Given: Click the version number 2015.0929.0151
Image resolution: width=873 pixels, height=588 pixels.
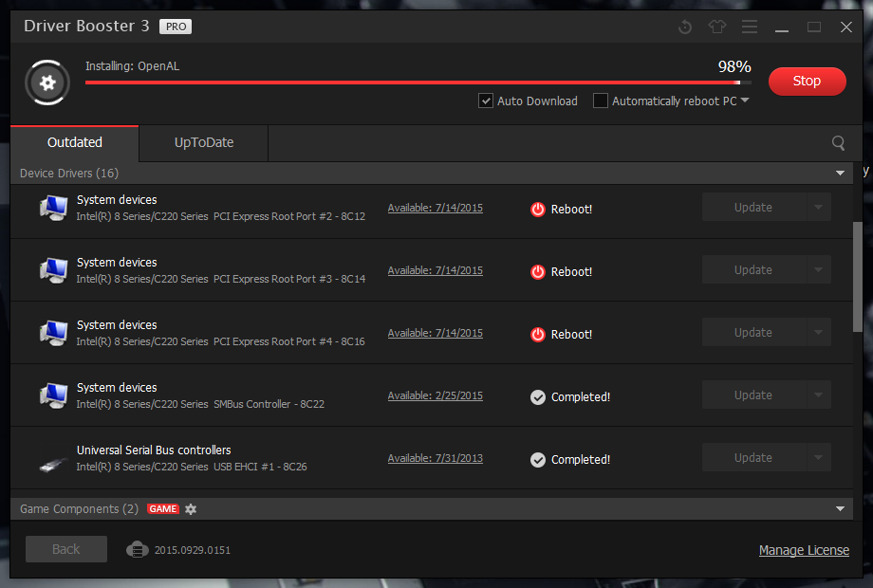Looking at the screenshot, I should pyautogui.click(x=192, y=550).
